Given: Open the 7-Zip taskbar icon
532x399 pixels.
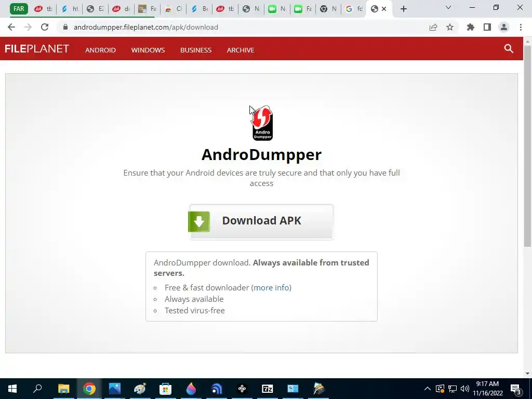Looking at the screenshot, I should pyautogui.click(x=268, y=389).
